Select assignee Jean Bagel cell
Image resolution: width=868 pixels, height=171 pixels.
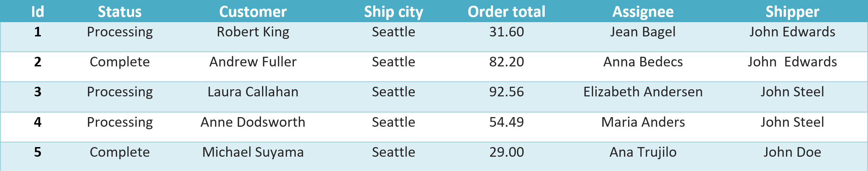point(643,32)
